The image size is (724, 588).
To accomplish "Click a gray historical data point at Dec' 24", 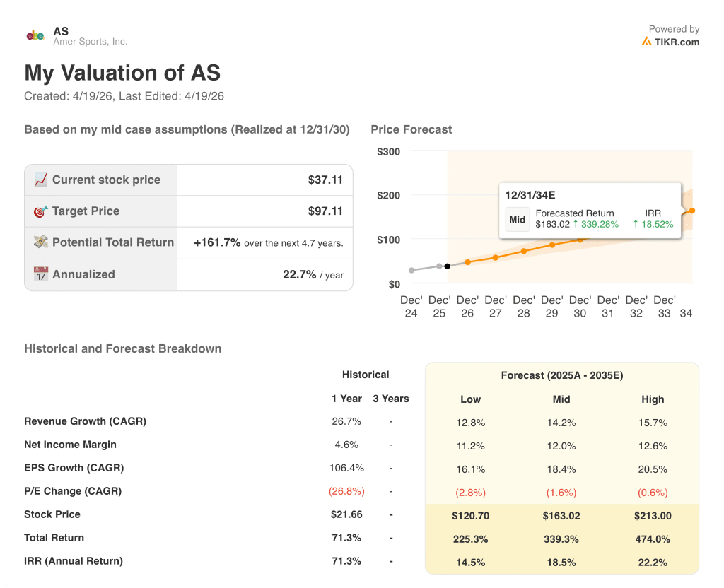I will coord(411,269).
